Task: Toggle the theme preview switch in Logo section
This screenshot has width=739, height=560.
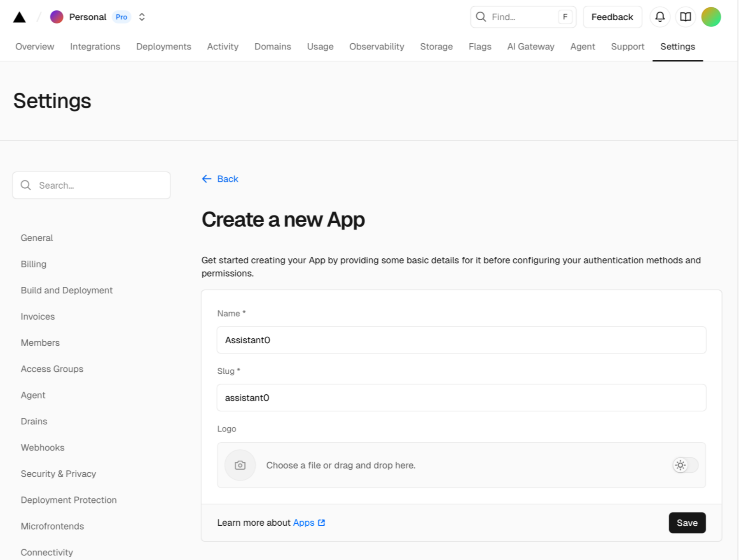Action: pos(685,465)
